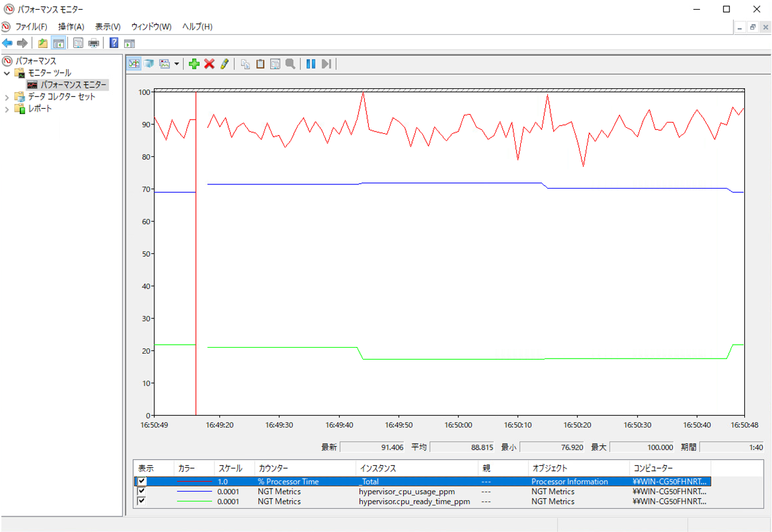The width and height of the screenshot is (772, 532).
Task: Open the ヘルプ(H) menu
Action: [x=197, y=27]
